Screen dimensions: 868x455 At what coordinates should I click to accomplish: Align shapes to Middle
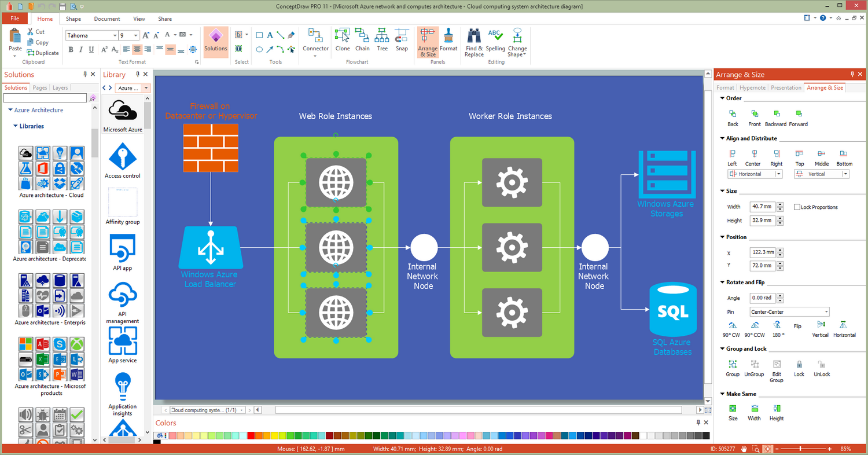(822, 157)
